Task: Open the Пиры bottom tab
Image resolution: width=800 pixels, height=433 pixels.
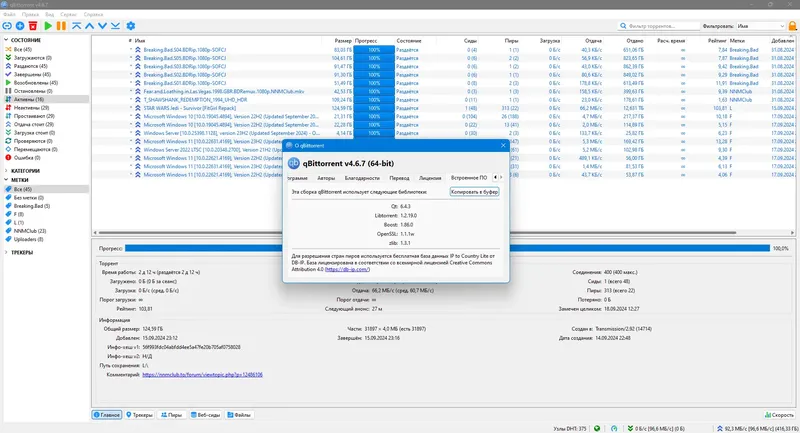Action: click(x=171, y=415)
